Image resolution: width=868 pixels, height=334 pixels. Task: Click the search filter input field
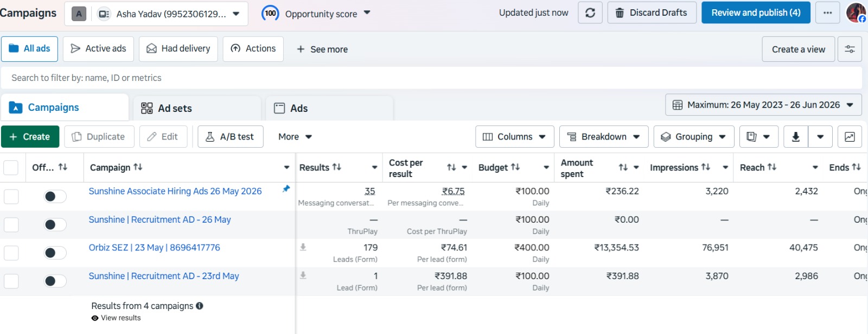pyautogui.click(x=431, y=78)
